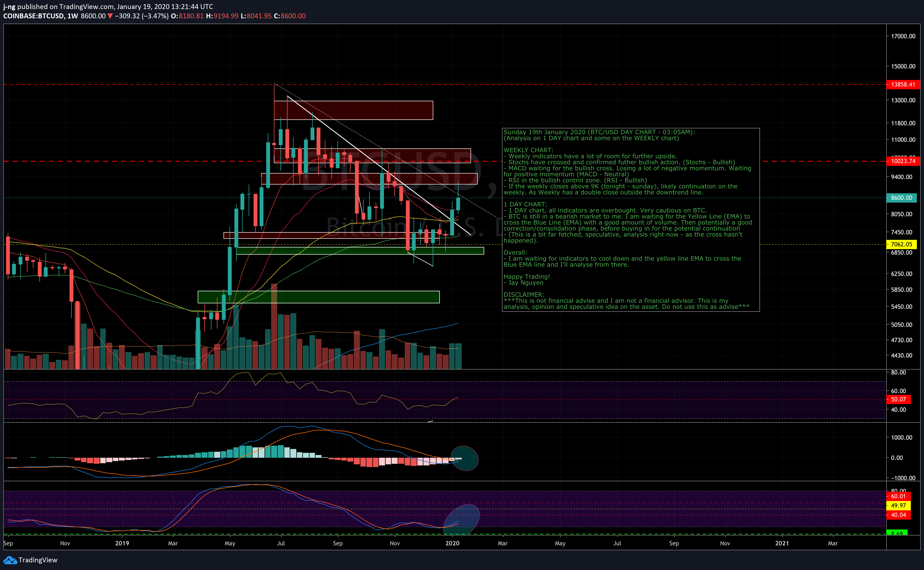
Task: Click the close value C:8600.00 in header
Action: tap(289, 16)
